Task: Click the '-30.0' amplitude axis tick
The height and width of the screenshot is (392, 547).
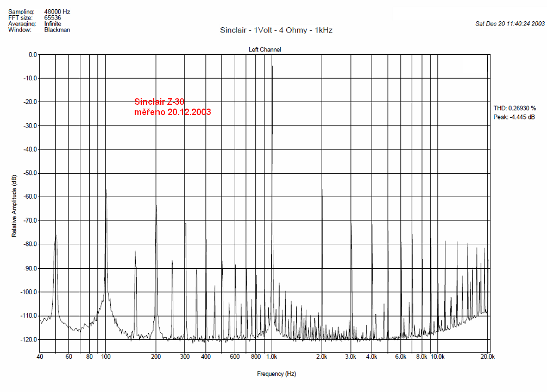Action: click(30, 125)
